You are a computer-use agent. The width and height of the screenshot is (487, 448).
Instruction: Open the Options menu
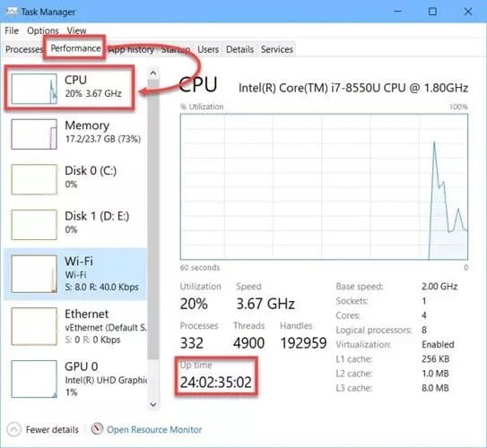pyautogui.click(x=43, y=30)
